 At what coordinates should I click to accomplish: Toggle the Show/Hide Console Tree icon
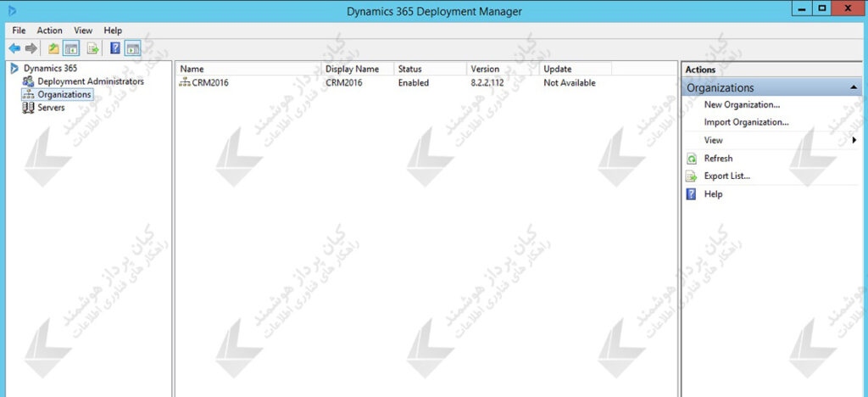(x=71, y=48)
